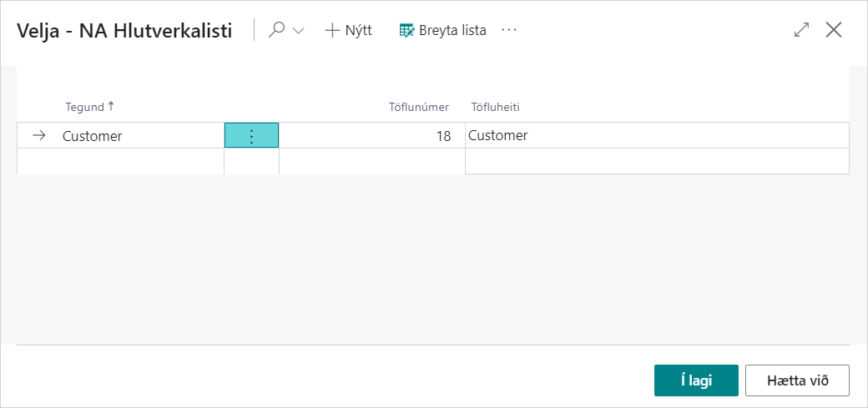Select the row arrow indicator for Customer
Screen dimensions: 868x408
point(38,135)
